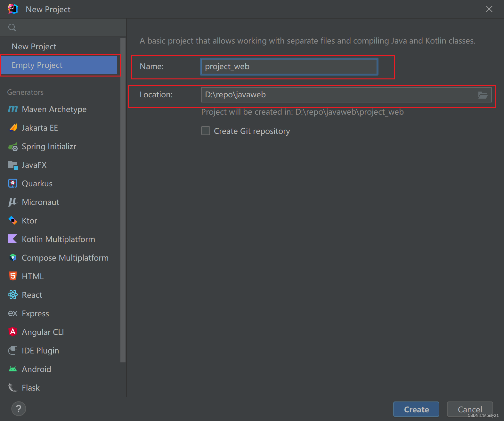Click the Maven Archetype icon
Image resolution: width=504 pixels, height=421 pixels.
(x=13, y=109)
